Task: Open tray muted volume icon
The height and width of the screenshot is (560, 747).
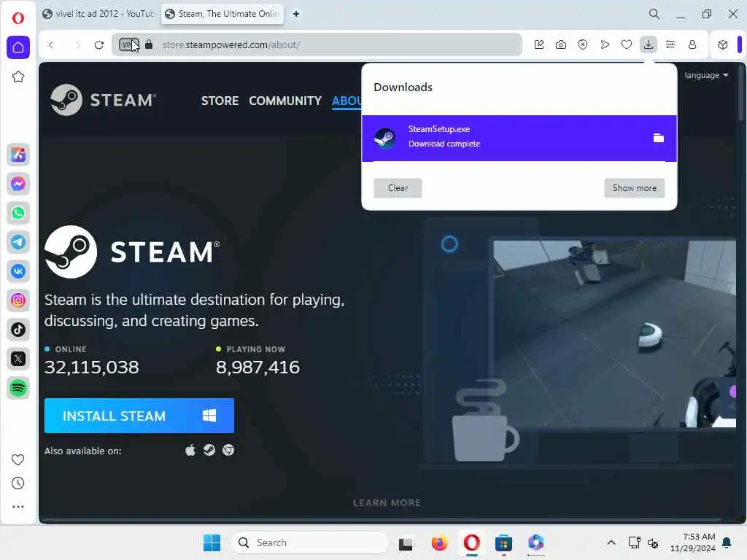Action: 653,542
